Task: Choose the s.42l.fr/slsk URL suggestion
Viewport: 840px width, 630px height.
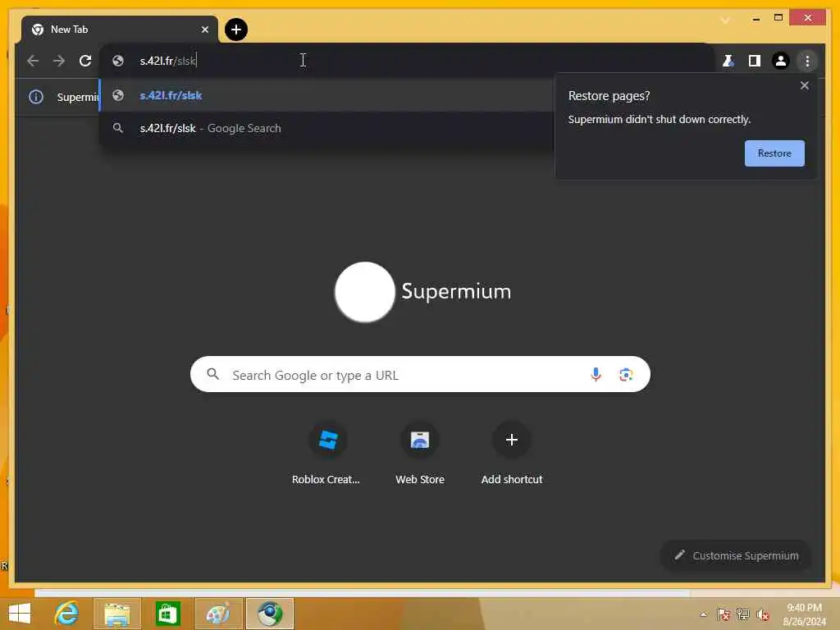Action: click(x=326, y=95)
